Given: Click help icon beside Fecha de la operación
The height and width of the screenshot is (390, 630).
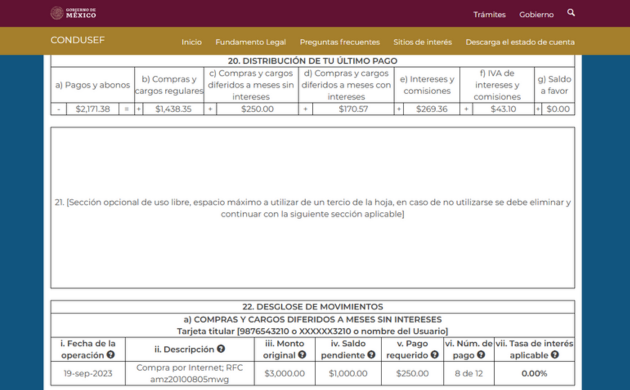Looking at the screenshot, I should pos(111,355).
